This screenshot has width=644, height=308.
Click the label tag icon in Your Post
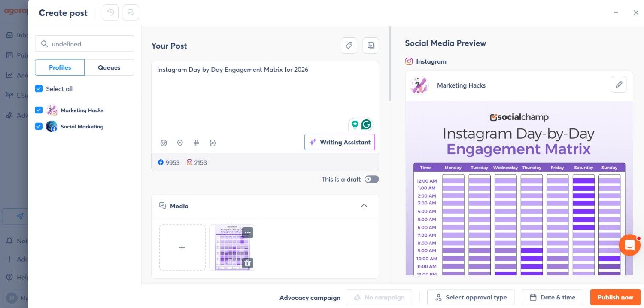349,46
